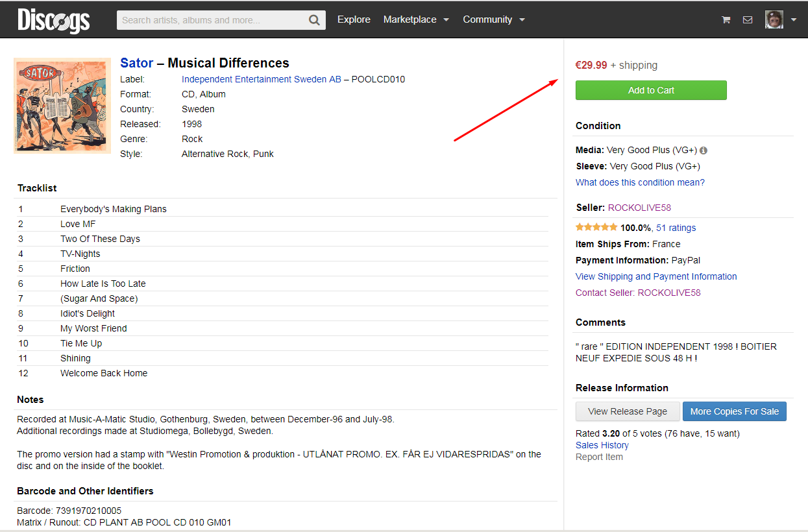The height and width of the screenshot is (532, 808).
Task: Open the user account dropdown arrow
Action: pos(794,20)
